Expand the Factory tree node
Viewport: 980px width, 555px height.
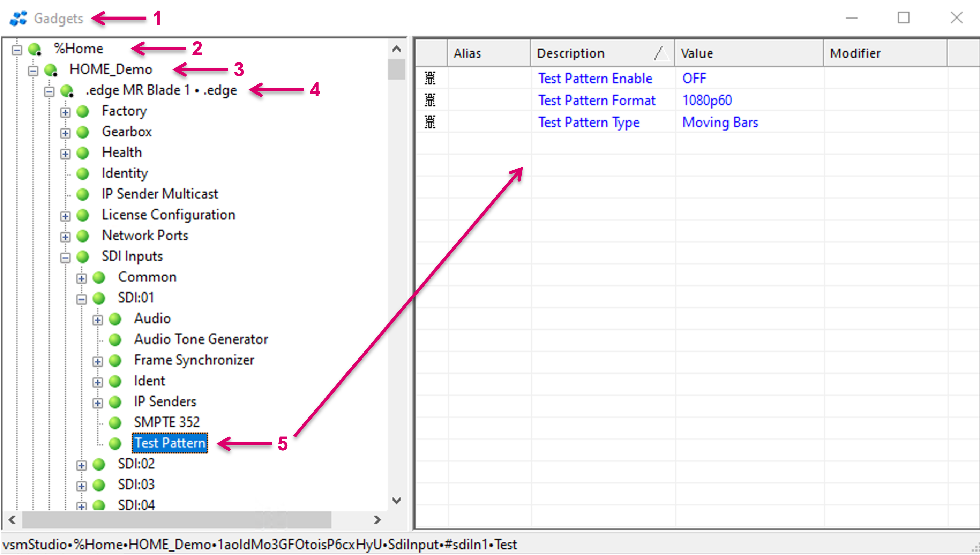(66, 112)
